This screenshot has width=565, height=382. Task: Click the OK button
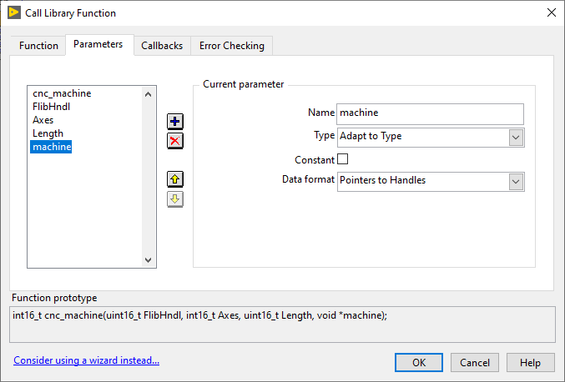[419, 362]
